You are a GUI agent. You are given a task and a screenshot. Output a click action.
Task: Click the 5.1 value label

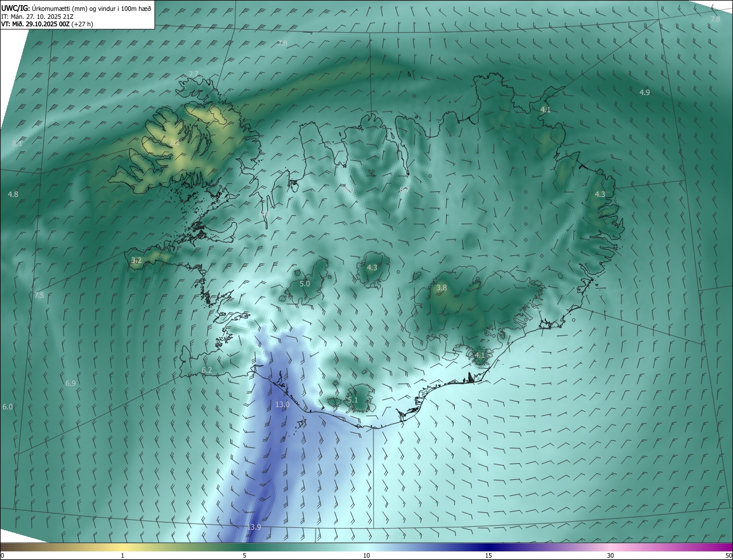coord(352,400)
